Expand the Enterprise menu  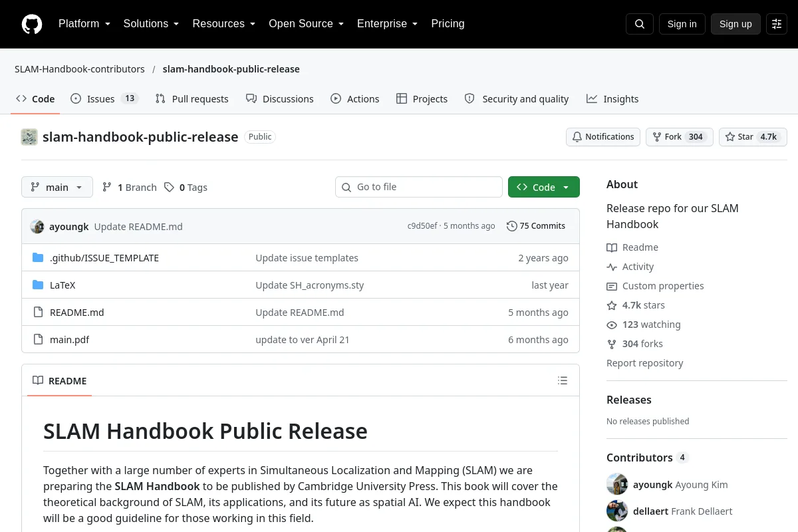coord(387,24)
